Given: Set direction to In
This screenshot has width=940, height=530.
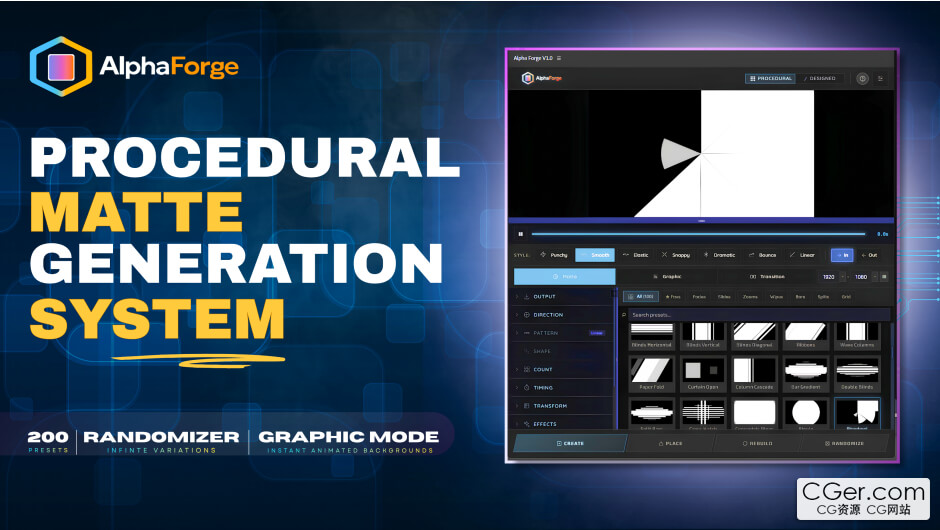Looking at the screenshot, I should (842, 255).
